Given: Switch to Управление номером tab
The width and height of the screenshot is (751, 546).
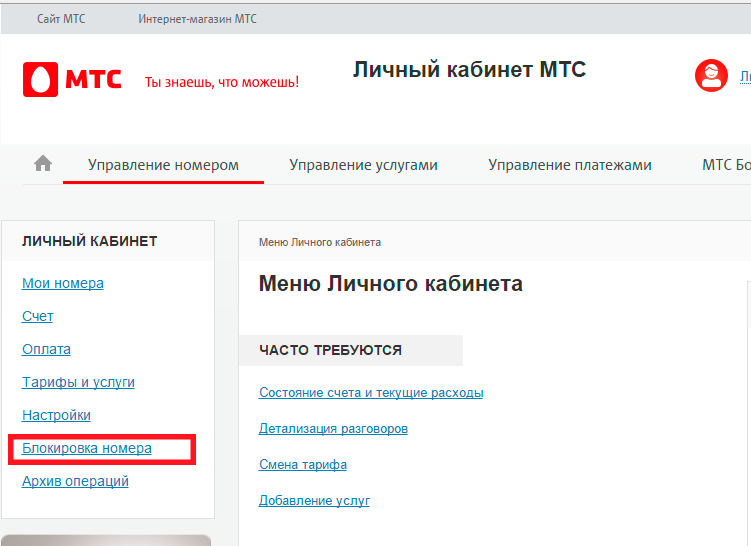Looking at the screenshot, I should (x=163, y=165).
